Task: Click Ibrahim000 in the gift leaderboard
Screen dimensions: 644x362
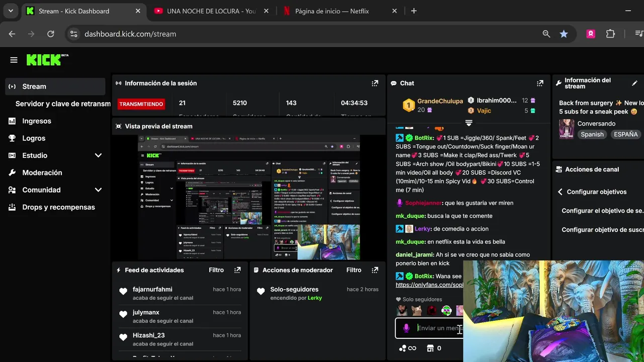Action: point(497,101)
